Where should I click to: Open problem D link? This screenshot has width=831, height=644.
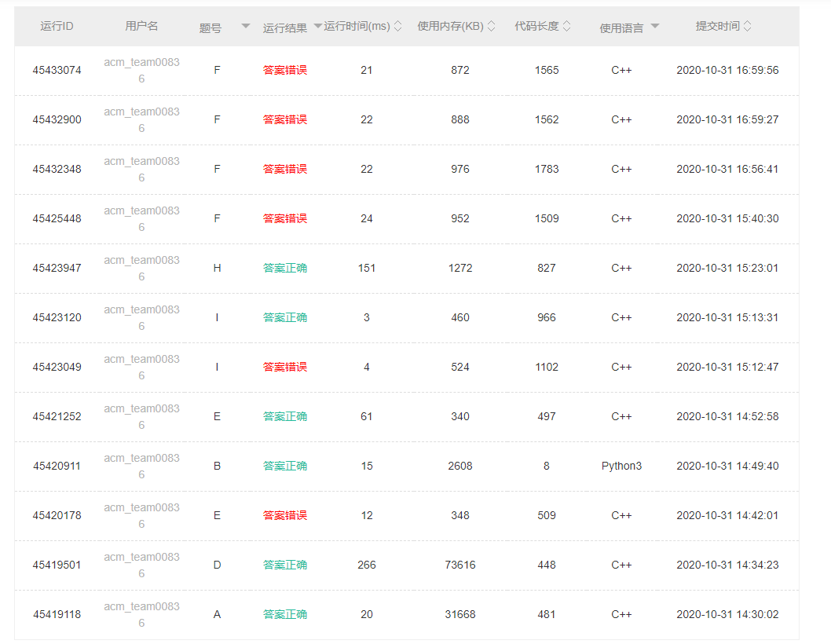[x=218, y=565]
